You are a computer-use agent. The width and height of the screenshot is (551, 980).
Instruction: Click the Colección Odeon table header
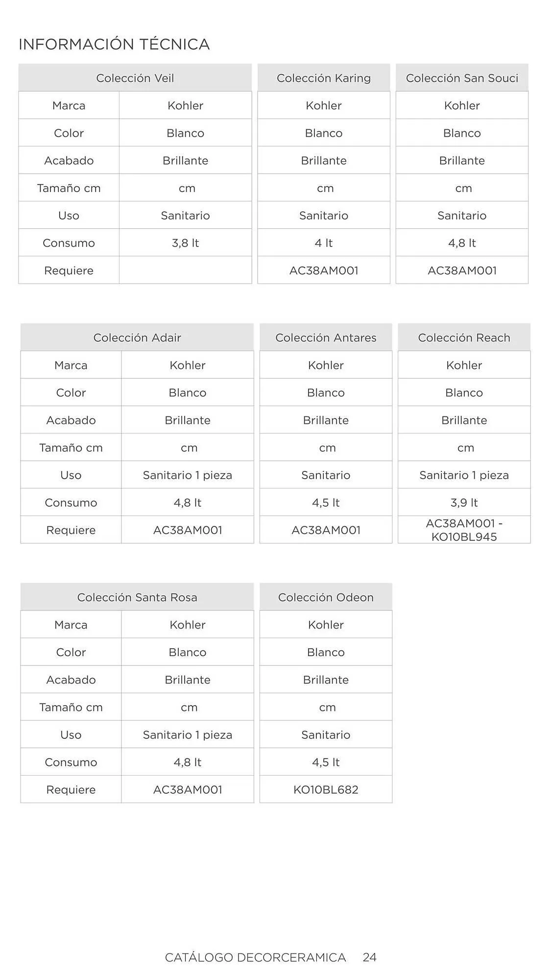pyautogui.click(x=326, y=597)
